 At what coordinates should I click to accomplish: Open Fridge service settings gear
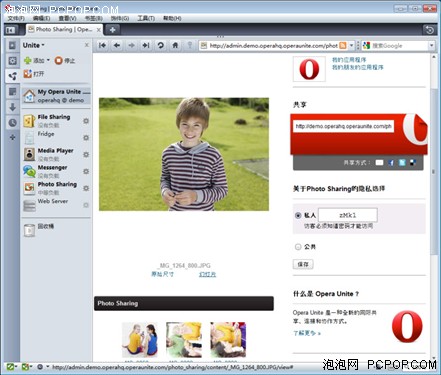tap(86, 138)
